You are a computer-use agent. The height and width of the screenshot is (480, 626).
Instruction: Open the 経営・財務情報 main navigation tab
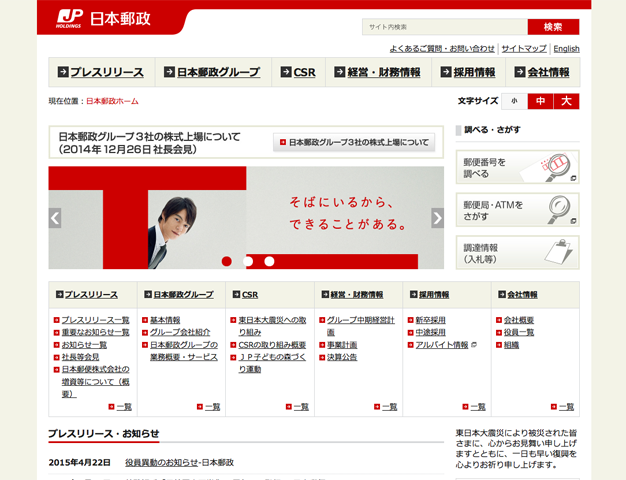[378, 72]
